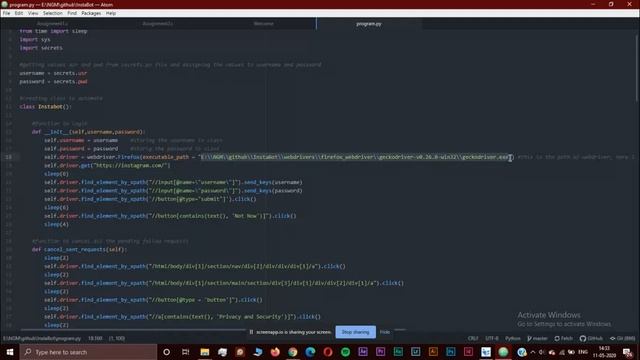Image resolution: width=640 pixels, height=360 pixels.
Task: Open Spotify from the taskbar
Action: click(x=345, y=352)
